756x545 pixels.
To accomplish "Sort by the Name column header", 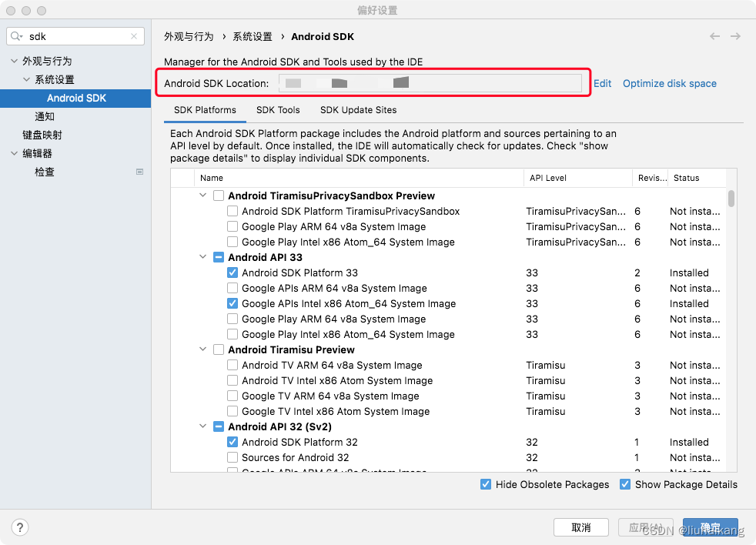I will point(359,178).
